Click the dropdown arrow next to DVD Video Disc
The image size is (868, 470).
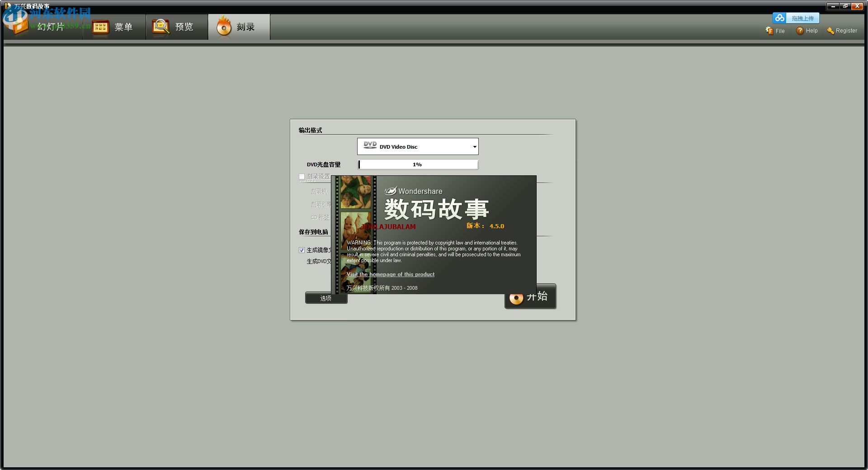click(474, 146)
